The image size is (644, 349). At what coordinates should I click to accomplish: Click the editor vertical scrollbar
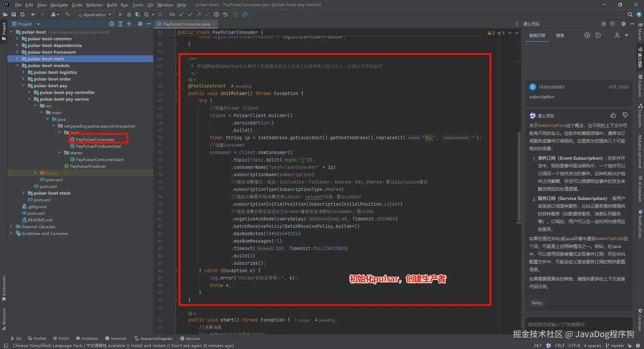click(519, 176)
